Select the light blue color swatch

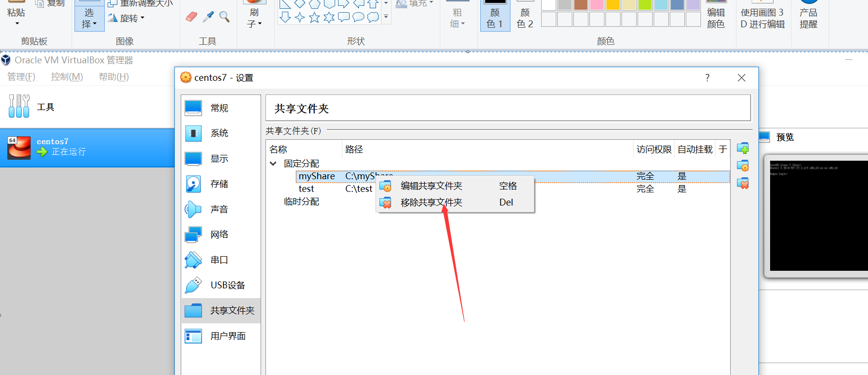pyautogui.click(x=661, y=4)
